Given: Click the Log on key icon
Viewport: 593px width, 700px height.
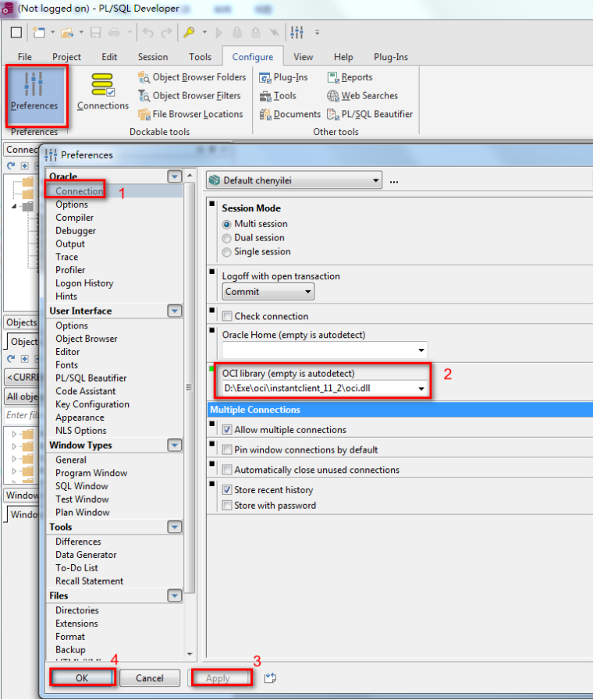Looking at the screenshot, I should point(189,33).
